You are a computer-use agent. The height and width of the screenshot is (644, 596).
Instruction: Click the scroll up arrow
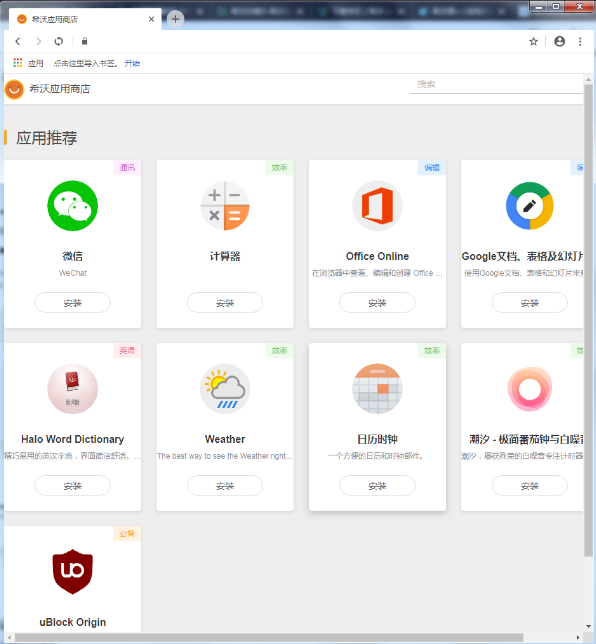tap(588, 79)
